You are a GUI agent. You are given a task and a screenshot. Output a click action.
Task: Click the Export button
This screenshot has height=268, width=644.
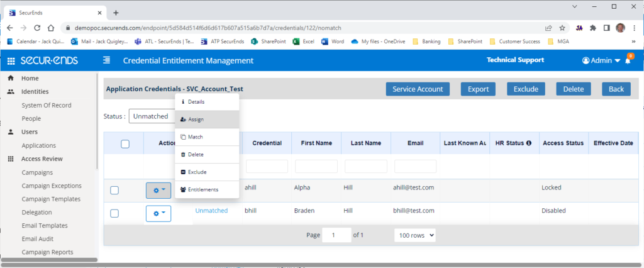pos(478,89)
